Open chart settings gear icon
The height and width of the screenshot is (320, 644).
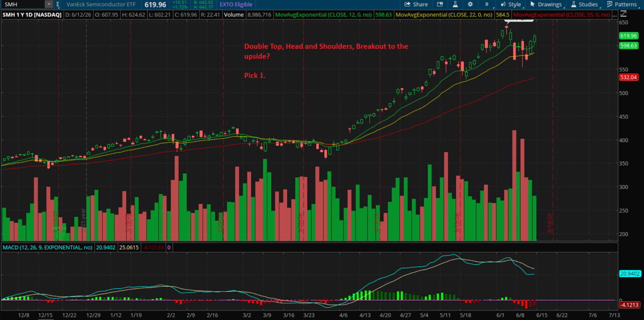(x=470, y=4)
